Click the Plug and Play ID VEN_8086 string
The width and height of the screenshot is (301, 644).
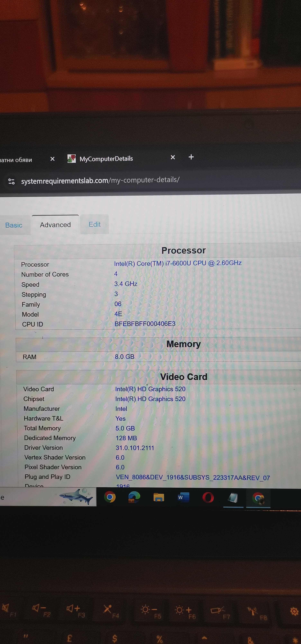click(x=193, y=478)
